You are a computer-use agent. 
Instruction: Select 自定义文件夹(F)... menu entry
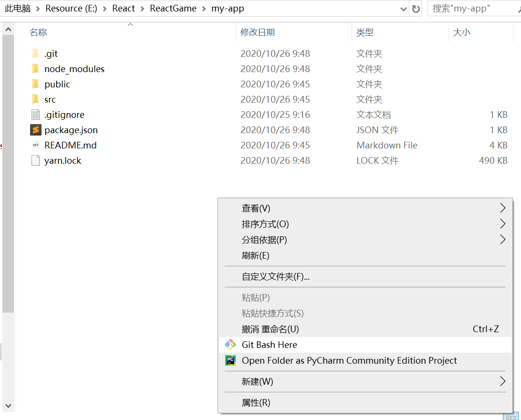pos(365,276)
